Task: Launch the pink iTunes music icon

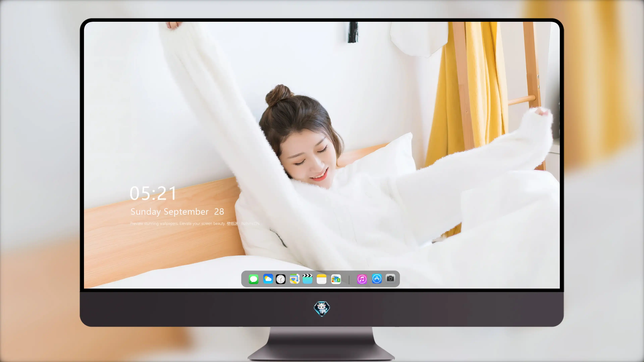Action: (x=362, y=279)
